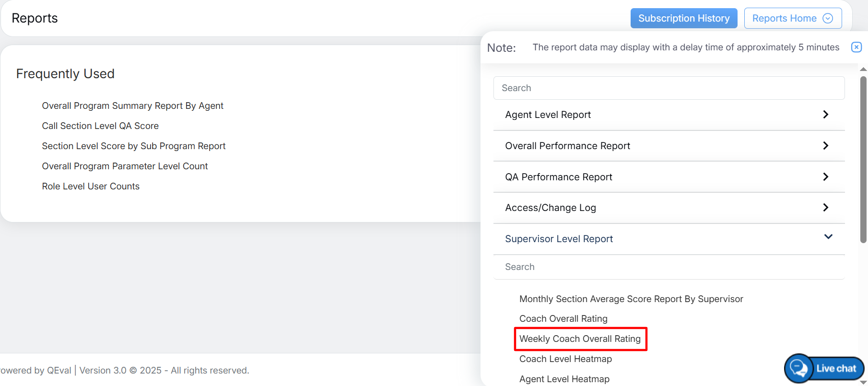
Task: Expand the Access/Change Log chevron
Action: click(x=825, y=208)
